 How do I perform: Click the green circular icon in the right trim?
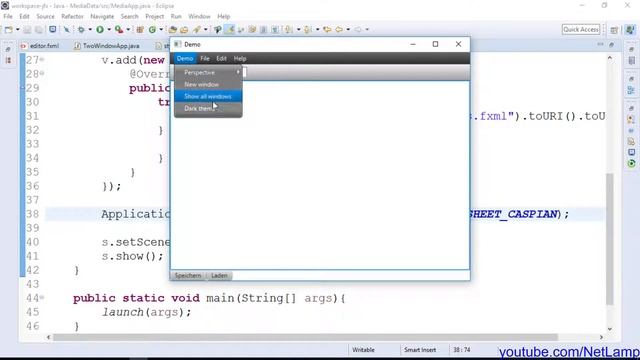coord(631,163)
